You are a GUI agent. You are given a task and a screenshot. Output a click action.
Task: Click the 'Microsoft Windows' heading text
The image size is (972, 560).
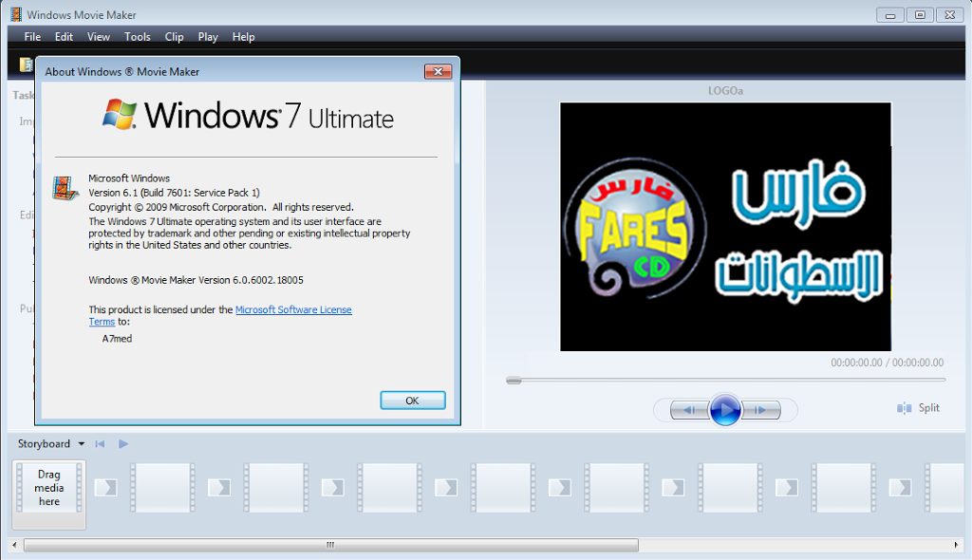[x=129, y=178]
